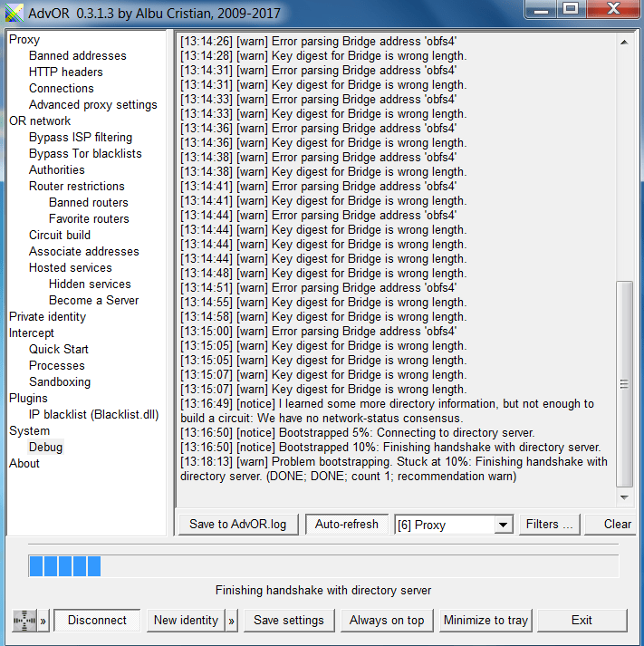Screen dimensions: 644x646
Task: Select Favorite routers item
Action: pyautogui.click(x=89, y=218)
